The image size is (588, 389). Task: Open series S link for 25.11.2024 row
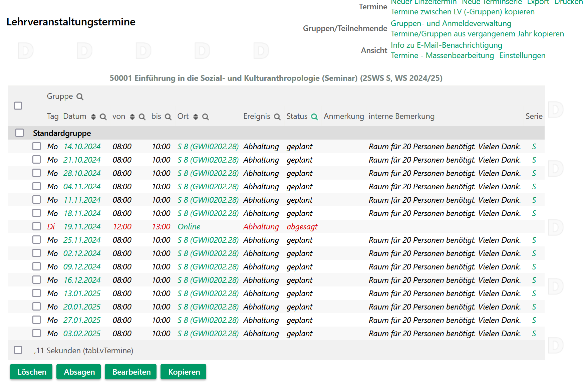(534, 240)
